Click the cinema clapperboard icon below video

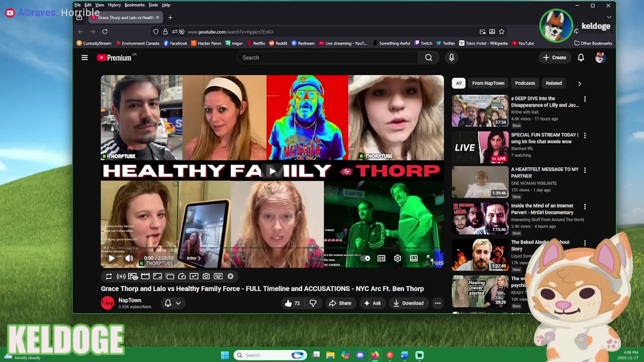click(x=145, y=276)
